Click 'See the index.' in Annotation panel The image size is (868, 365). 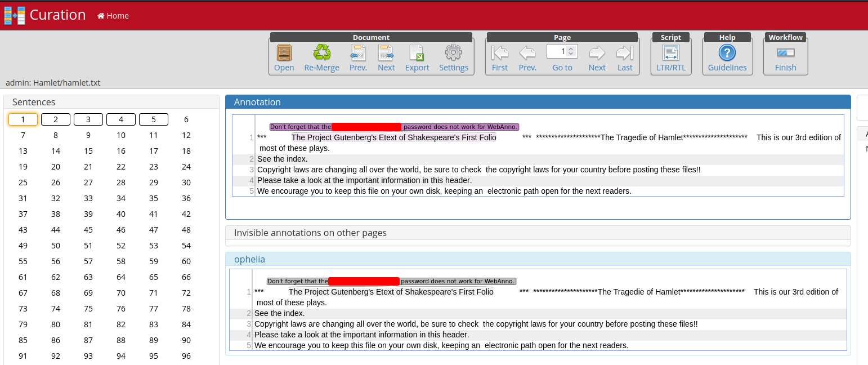283,159
